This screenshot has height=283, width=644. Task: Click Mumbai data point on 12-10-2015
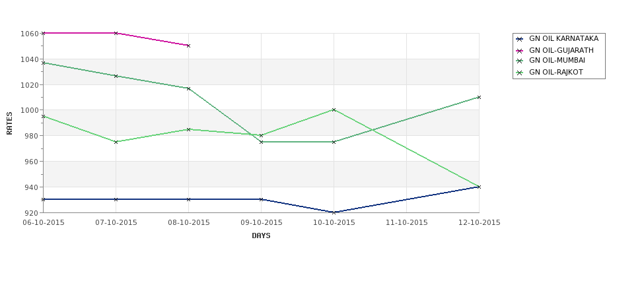480,97
